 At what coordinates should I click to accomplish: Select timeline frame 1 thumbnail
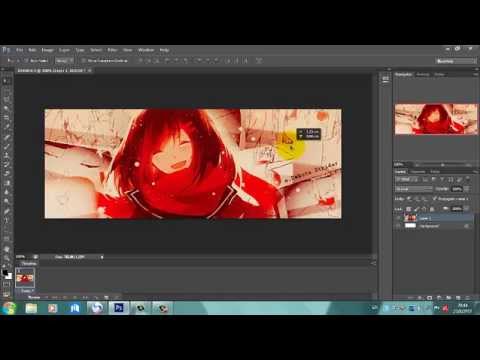[x=25, y=278]
